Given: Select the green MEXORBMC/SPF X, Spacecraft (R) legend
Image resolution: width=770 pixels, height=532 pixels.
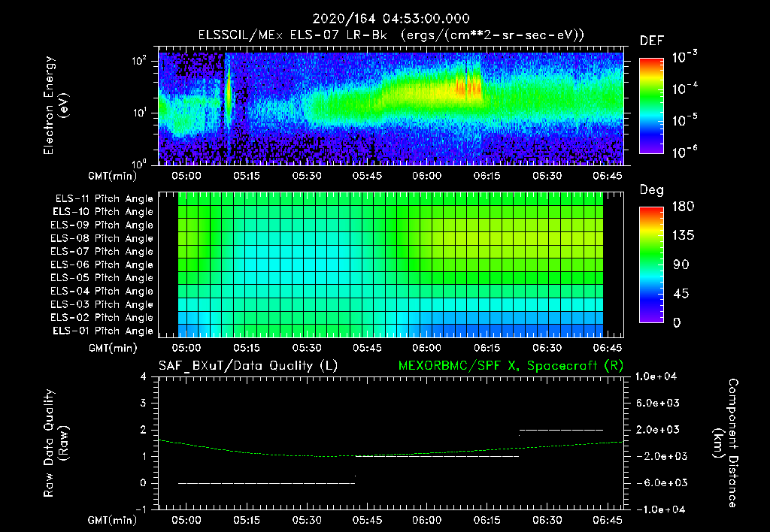Looking at the screenshot, I should (x=511, y=366).
